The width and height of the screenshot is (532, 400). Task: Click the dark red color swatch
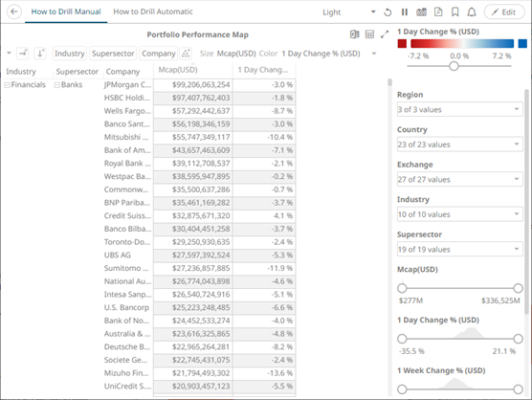pyautogui.click(x=402, y=43)
